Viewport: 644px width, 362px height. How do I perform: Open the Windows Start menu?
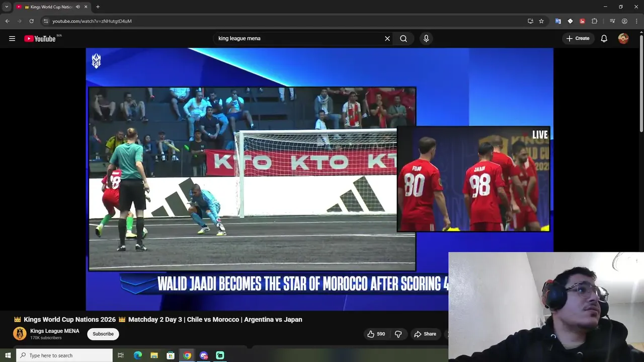(8, 355)
